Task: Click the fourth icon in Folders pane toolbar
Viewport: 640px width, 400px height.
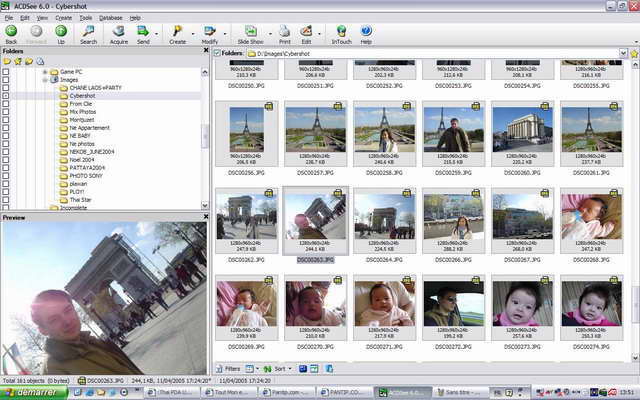Action: click(x=40, y=62)
